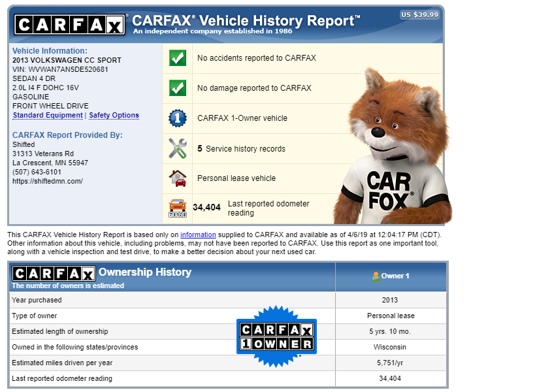535x392 pixels.
Task: Click the blue 1-Owner badge icon
Action: (x=178, y=118)
